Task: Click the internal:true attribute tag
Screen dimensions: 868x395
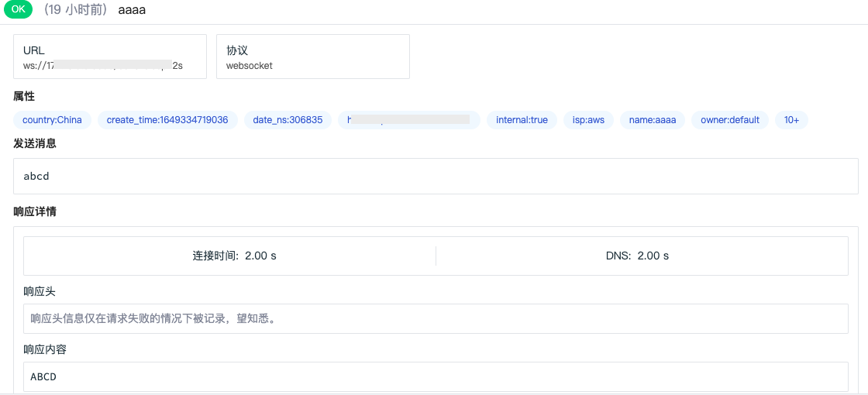Action: (522, 120)
